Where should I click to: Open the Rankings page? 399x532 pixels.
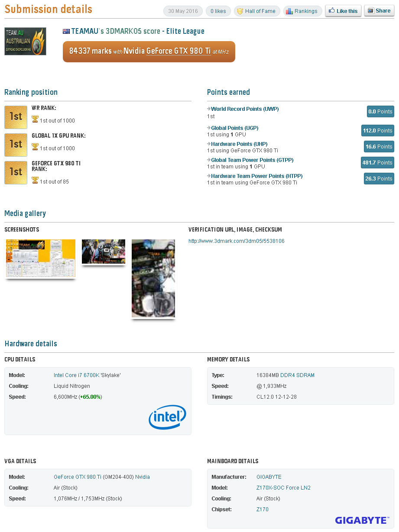tap(302, 11)
